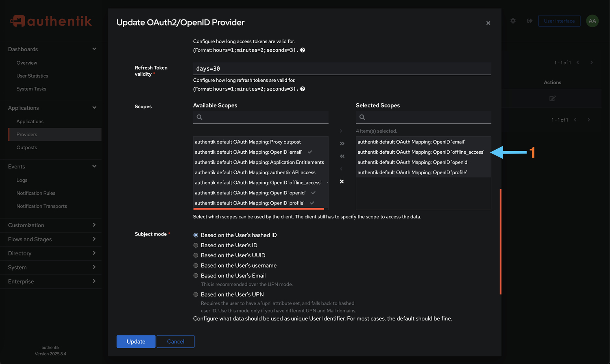Click the next page arrow near 1-1 of 1
This screenshot has height=364, width=610.
click(x=591, y=63)
